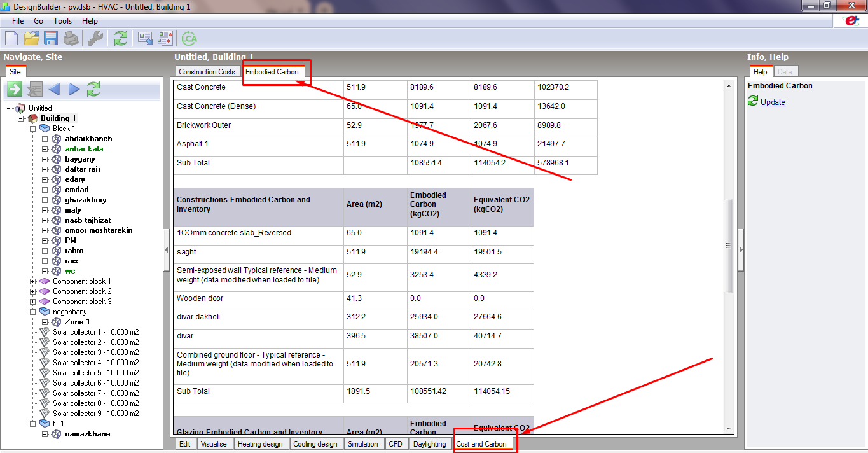Screen dimensions: 868x453
Task: Click the right panel collapse splitter arrow
Action: (x=740, y=249)
